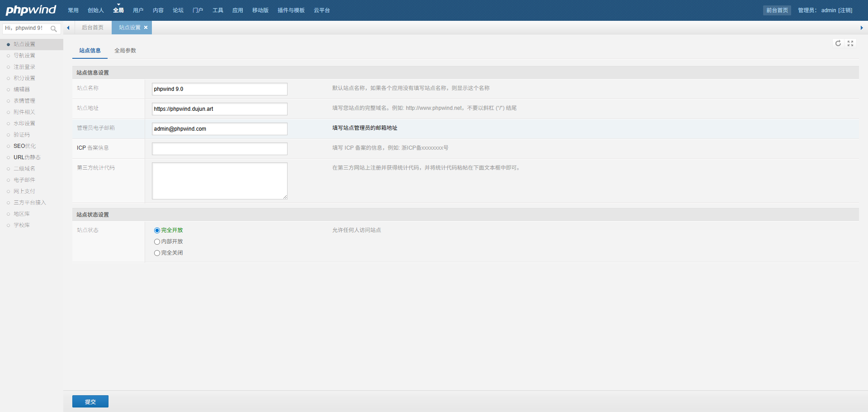Click the search magnifier icon
This screenshot has width=868, height=412.
click(x=54, y=29)
